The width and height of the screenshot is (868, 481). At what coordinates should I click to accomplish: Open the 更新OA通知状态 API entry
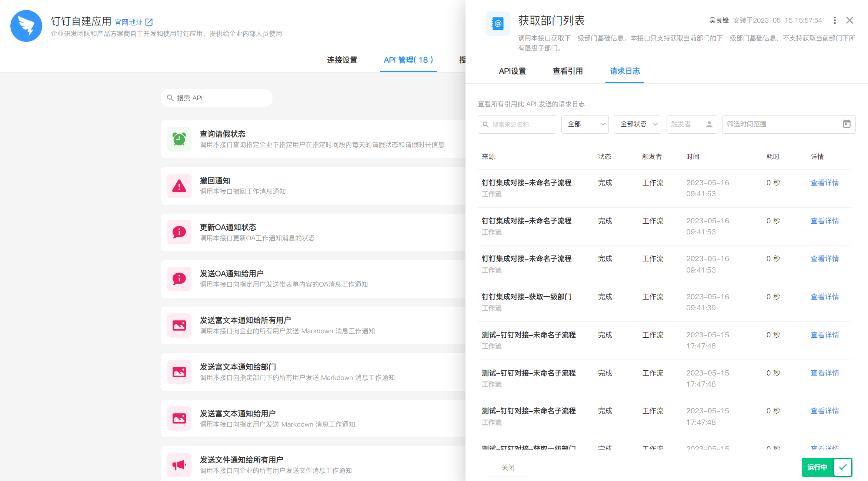pos(313,232)
